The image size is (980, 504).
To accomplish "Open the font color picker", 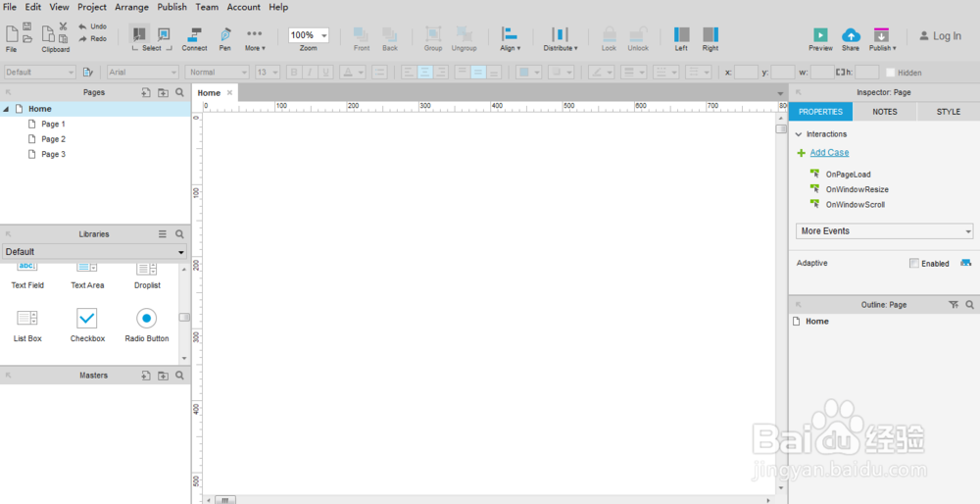I will click(x=353, y=73).
